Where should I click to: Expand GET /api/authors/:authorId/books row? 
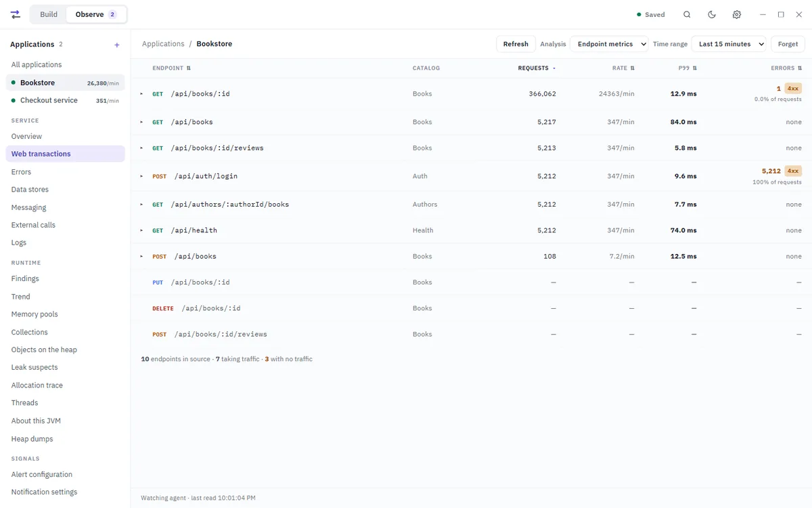[141, 205]
